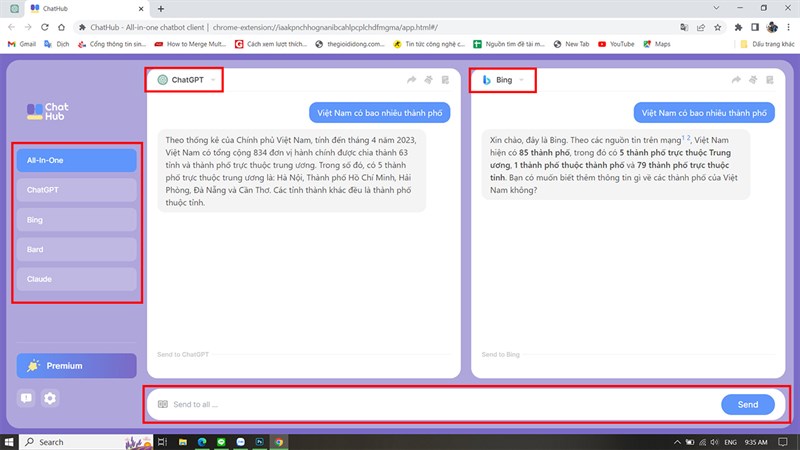Share the Bing conversation
This screenshot has height=450, width=800.
(x=736, y=80)
